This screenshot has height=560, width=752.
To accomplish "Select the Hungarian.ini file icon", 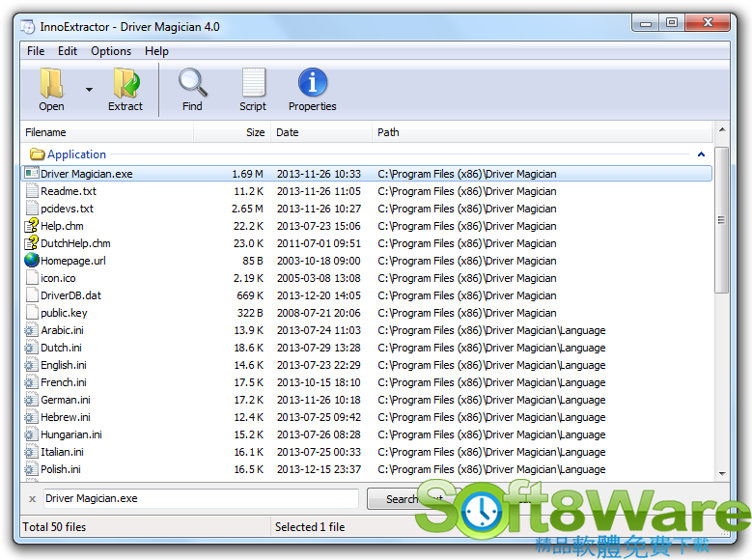I will (31, 434).
